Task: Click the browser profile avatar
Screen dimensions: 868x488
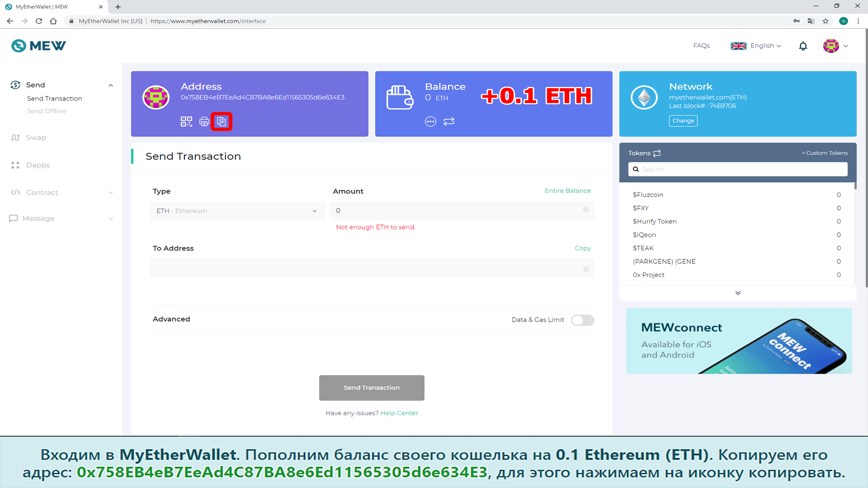Action: click(x=844, y=21)
